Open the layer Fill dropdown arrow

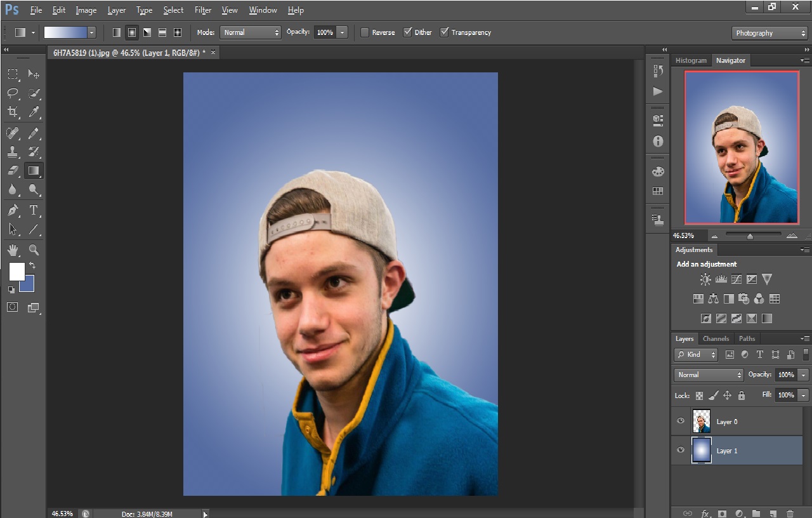[x=804, y=395]
